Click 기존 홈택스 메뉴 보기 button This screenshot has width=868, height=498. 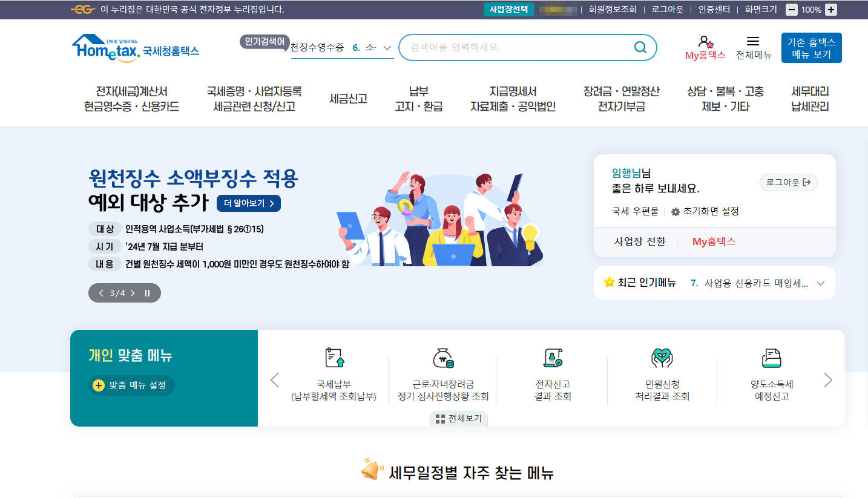(811, 48)
